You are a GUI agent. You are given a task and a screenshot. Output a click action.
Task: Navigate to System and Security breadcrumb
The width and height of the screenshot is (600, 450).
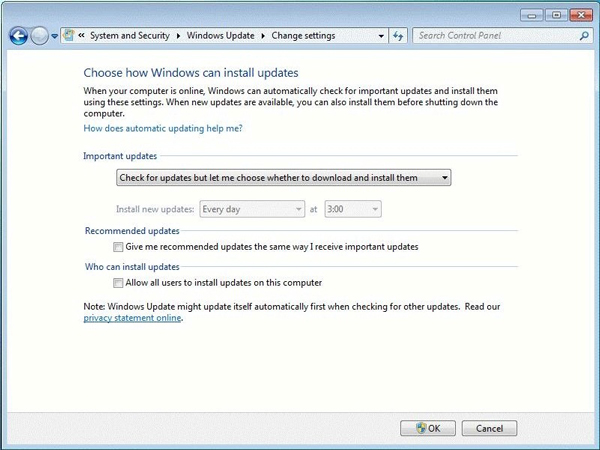(x=130, y=36)
